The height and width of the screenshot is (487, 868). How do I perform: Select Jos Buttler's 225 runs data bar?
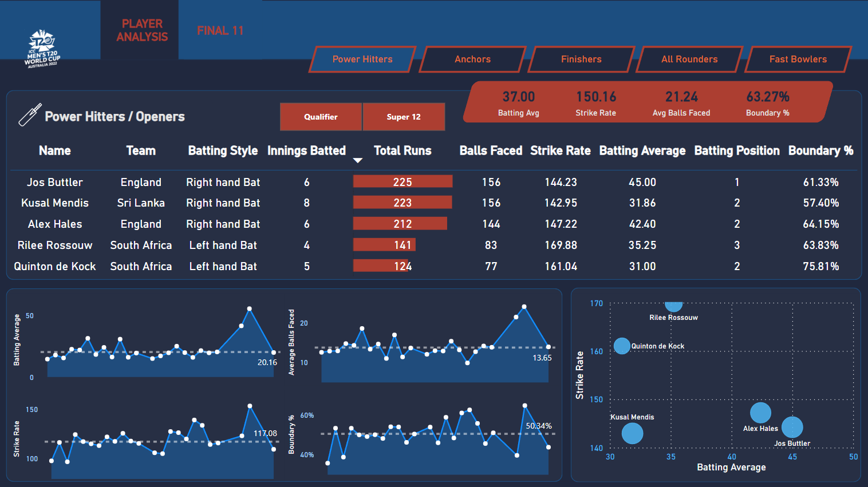tap(403, 182)
